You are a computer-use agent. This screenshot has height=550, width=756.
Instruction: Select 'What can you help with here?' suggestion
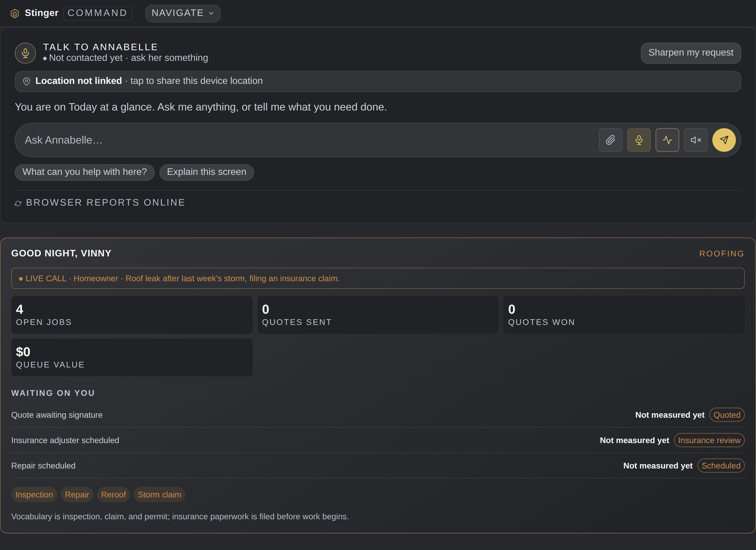click(x=85, y=172)
